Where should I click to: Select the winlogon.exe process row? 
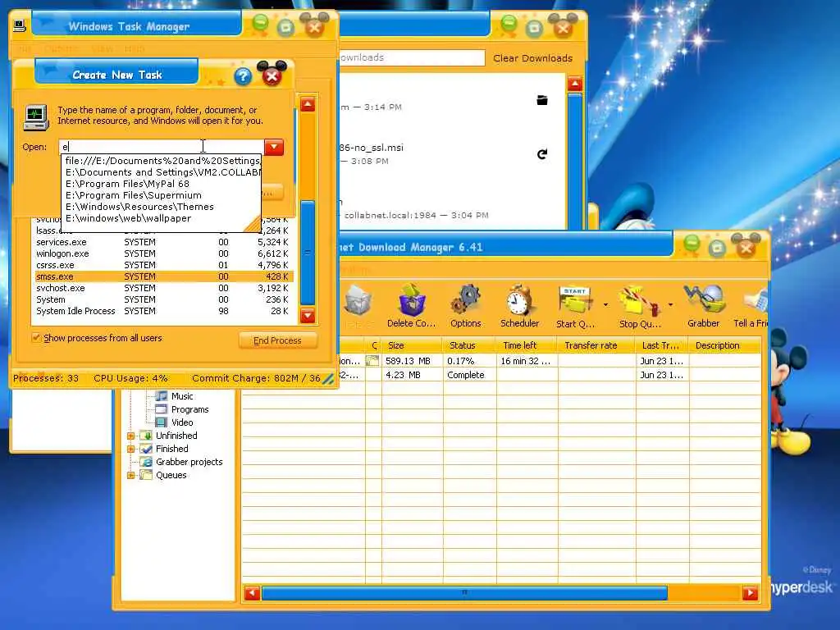tap(163, 254)
